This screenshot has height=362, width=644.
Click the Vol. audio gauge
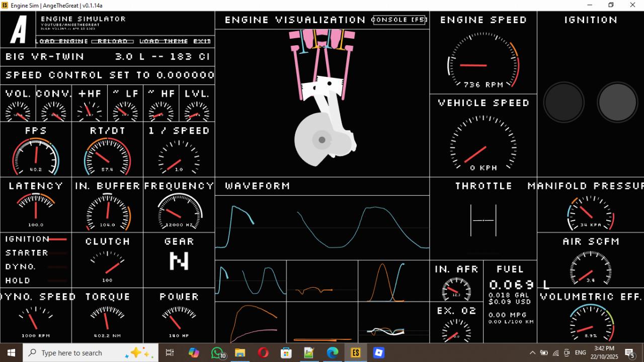coord(18,109)
